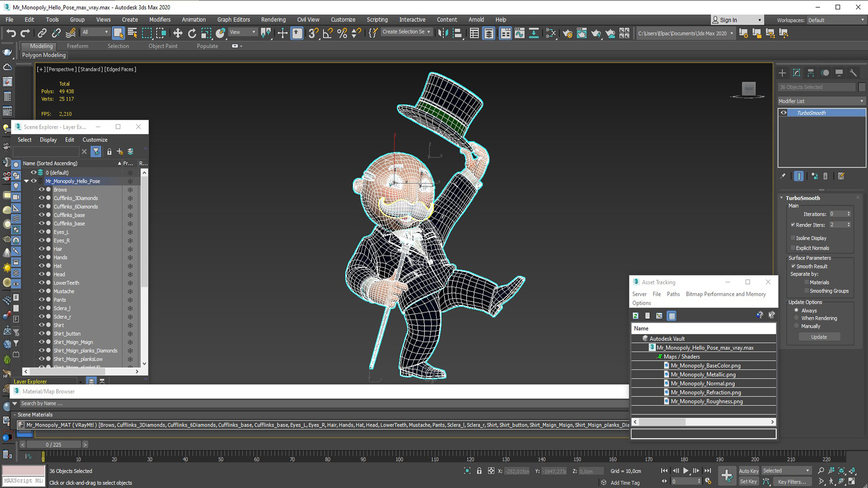
Task: Open Schematic View icon
Action: pyautogui.click(x=534, y=33)
